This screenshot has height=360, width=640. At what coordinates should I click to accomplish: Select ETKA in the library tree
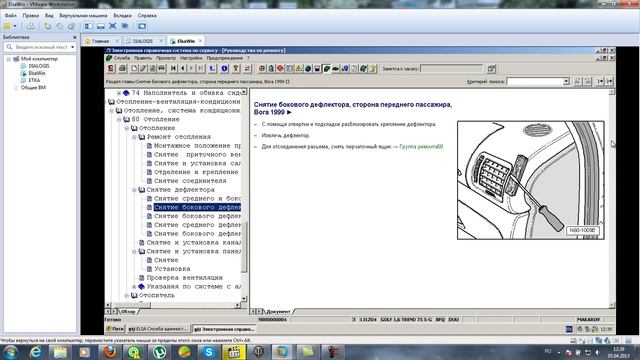[34, 80]
